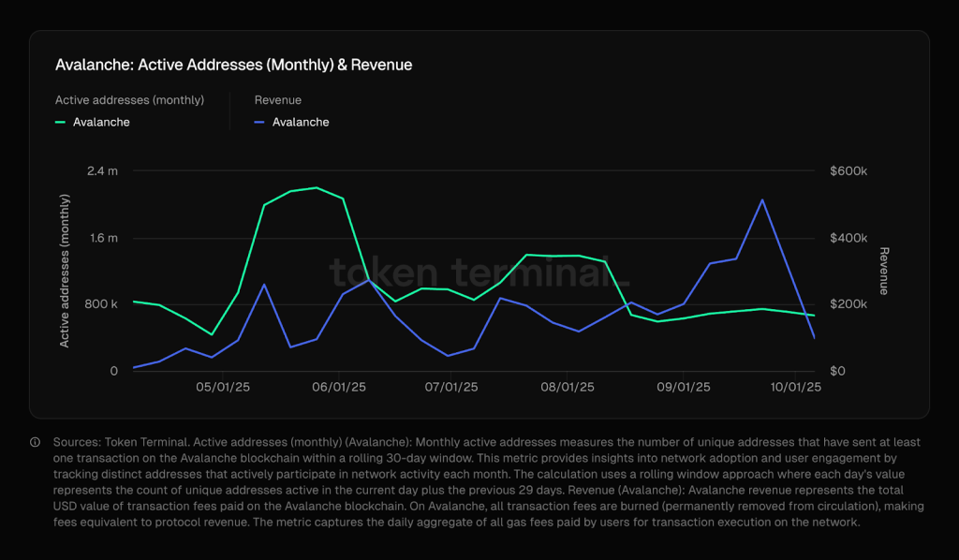Toggle the Avalanche revenue legend entry
This screenshot has width=959, height=560.
300,122
